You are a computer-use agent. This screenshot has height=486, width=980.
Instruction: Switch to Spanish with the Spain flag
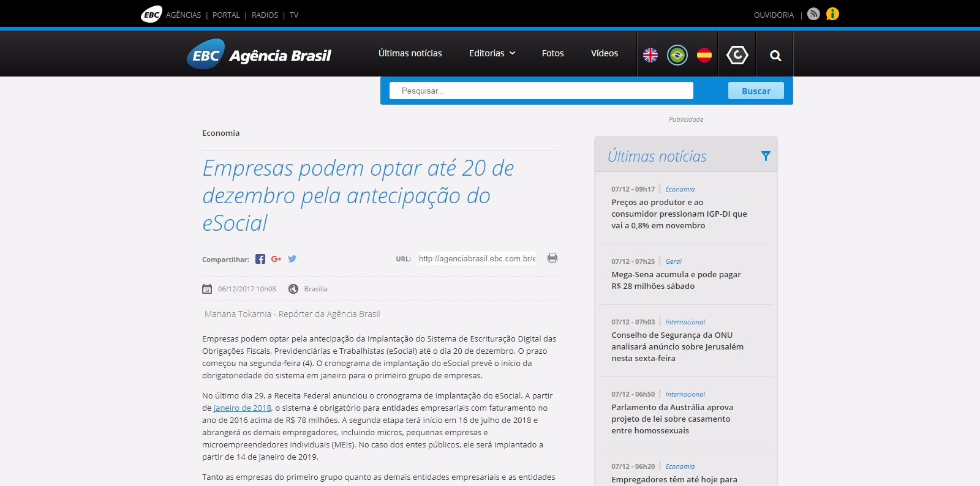[704, 55]
